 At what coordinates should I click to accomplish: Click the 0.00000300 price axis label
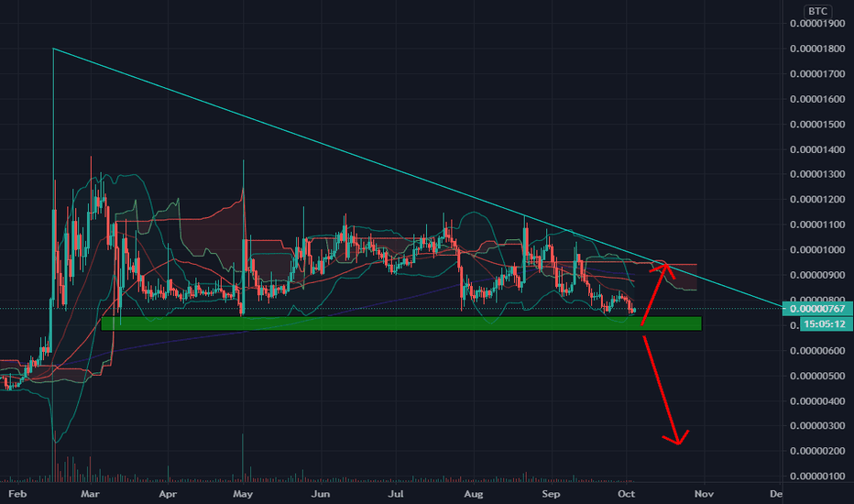point(817,426)
